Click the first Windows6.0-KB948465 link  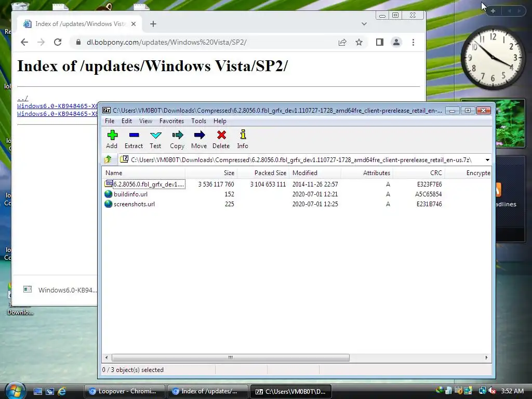57,106
